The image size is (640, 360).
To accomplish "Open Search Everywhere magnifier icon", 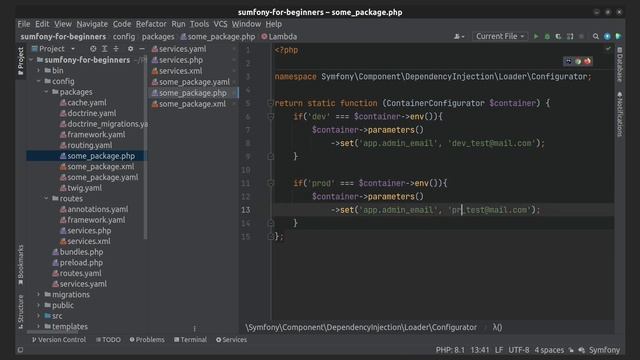I will (596, 36).
